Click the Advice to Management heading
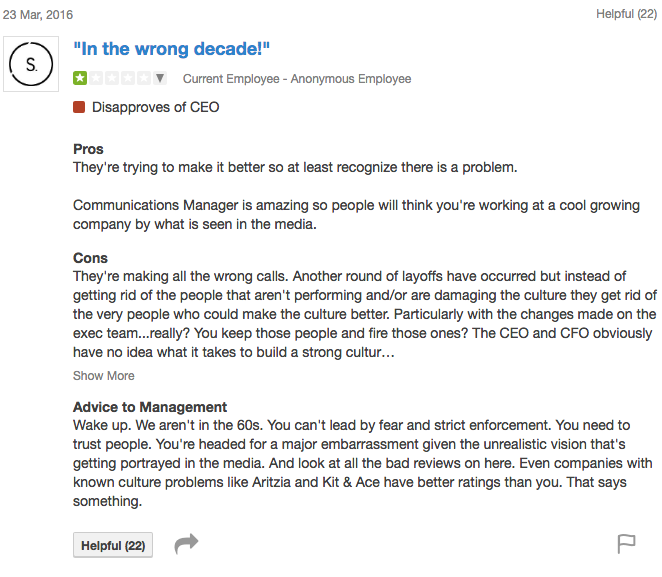 150,407
